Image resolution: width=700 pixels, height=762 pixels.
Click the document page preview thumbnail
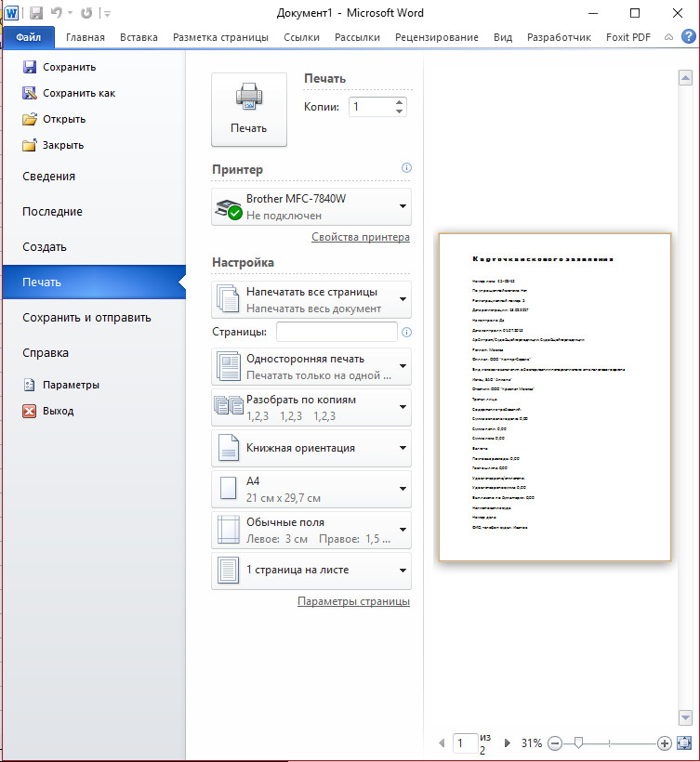pyautogui.click(x=555, y=397)
